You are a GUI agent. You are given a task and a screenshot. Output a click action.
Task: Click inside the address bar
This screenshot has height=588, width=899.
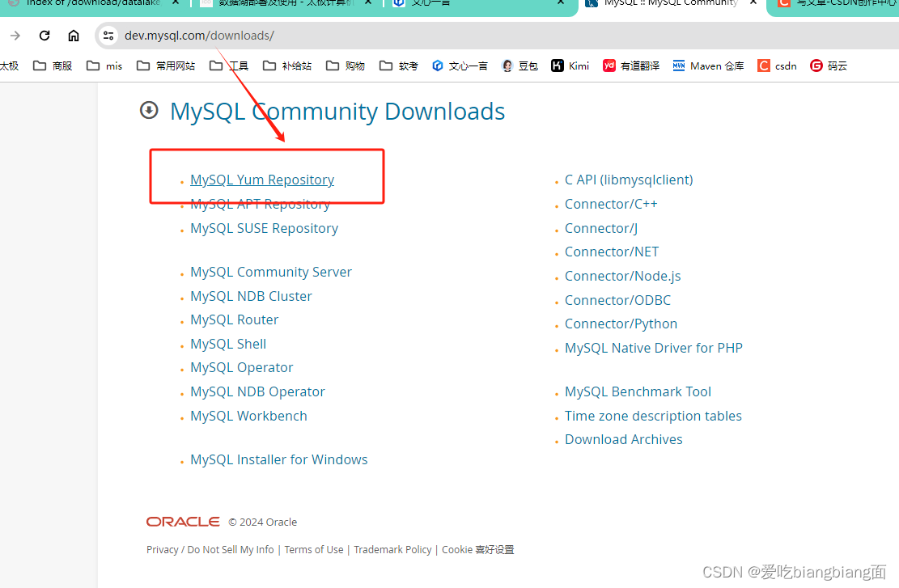pos(243,36)
